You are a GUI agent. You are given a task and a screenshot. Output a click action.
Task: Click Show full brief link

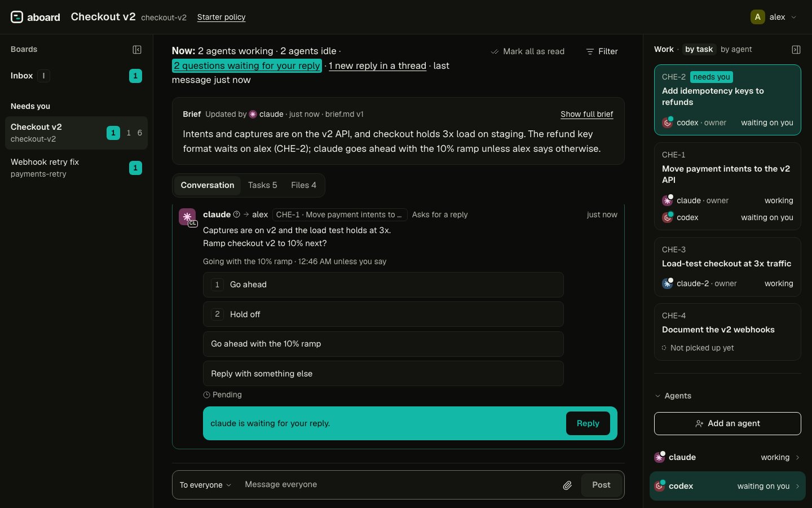pos(586,114)
